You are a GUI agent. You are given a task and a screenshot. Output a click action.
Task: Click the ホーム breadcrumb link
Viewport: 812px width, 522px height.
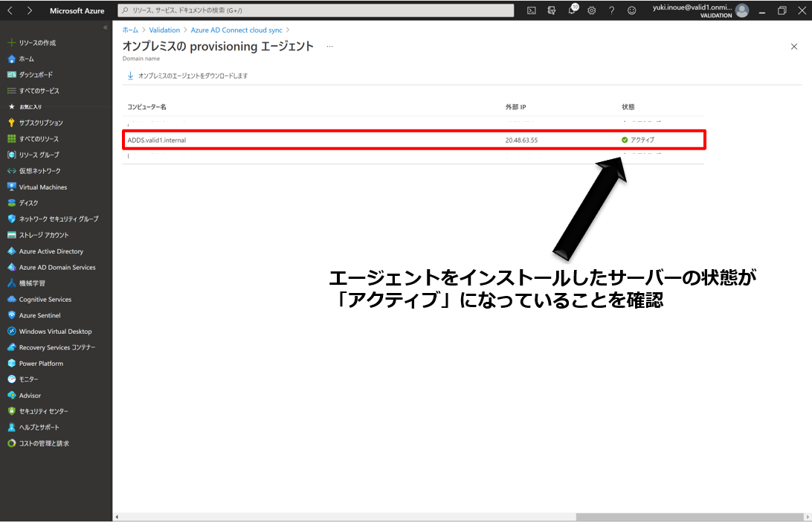pyautogui.click(x=130, y=30)
